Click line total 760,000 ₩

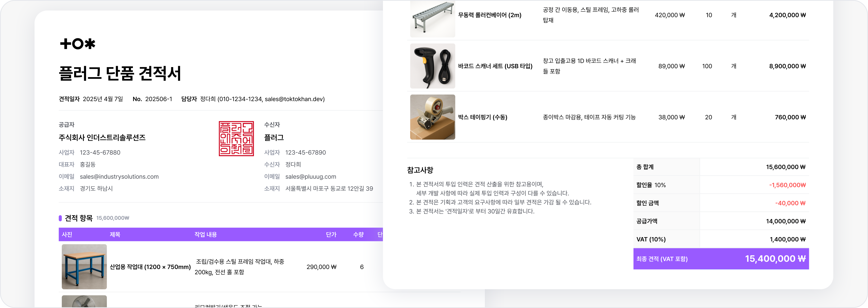pyautogui.click(x=790, y=117)
